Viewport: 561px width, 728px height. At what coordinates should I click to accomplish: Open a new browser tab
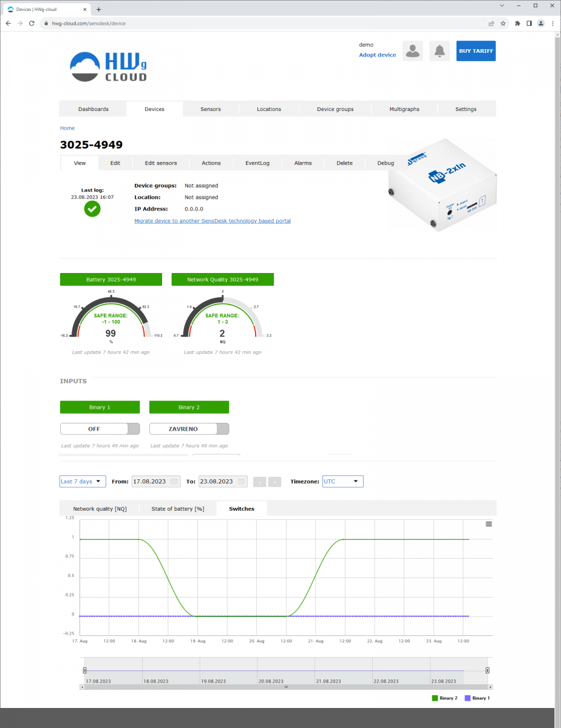[x=99, y=9]
